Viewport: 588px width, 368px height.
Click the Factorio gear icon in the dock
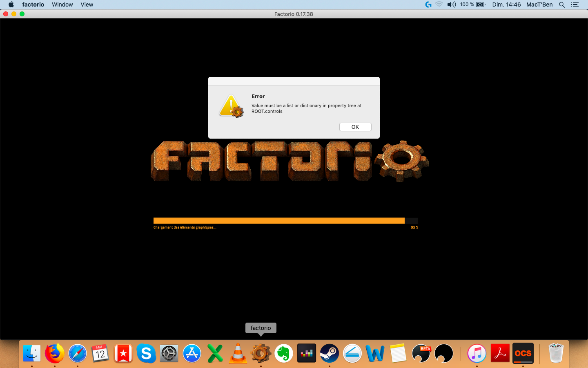tap(261, 353)
